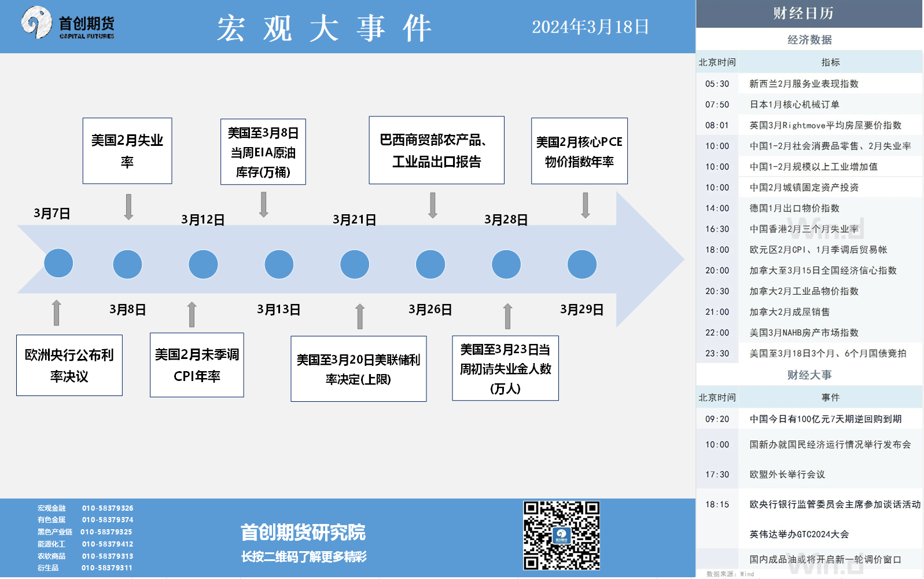Click 中国今日有100亿元7天期逆回购到期 event
The image size is (924, 579).
[809, 419]
